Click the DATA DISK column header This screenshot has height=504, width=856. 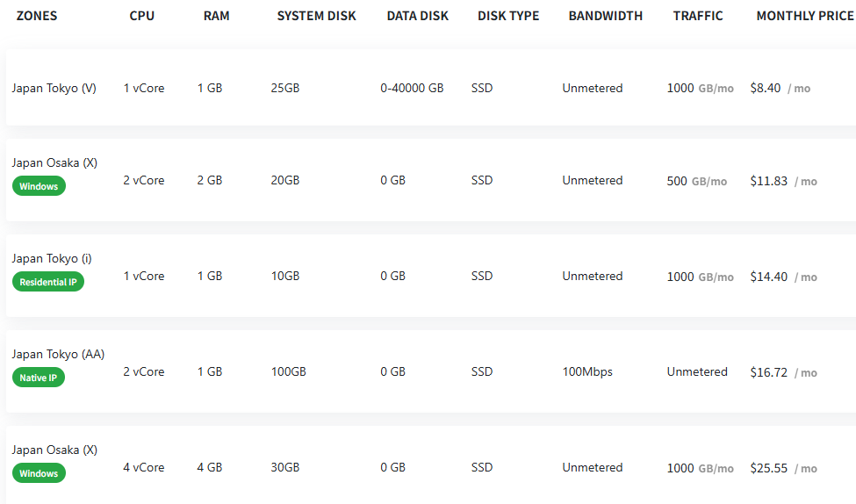tap(417, 16)
